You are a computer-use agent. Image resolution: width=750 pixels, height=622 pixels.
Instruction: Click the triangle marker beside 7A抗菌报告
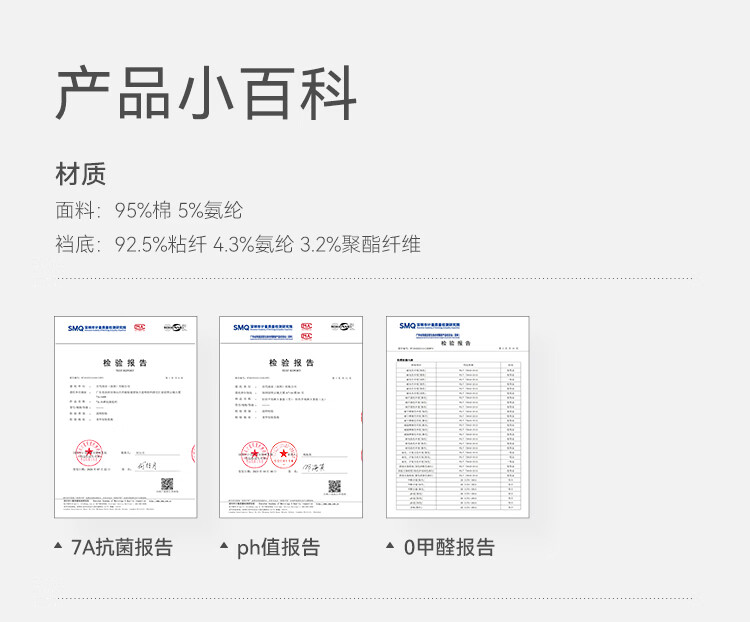click(58, 545)
